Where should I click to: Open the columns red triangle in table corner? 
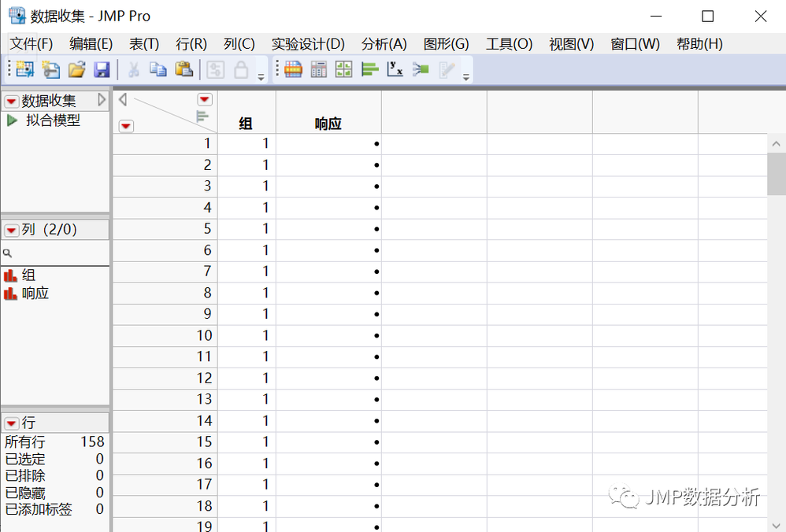coord(205,100)
